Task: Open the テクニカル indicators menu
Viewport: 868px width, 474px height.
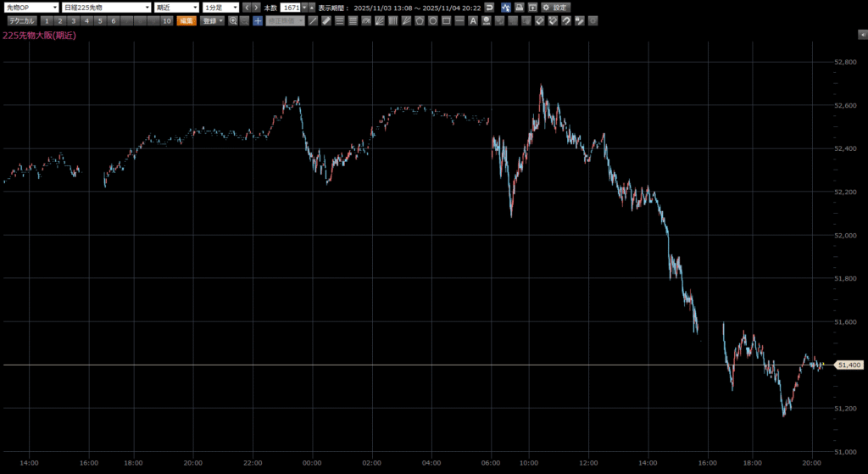Action: [x=21, y=20]
